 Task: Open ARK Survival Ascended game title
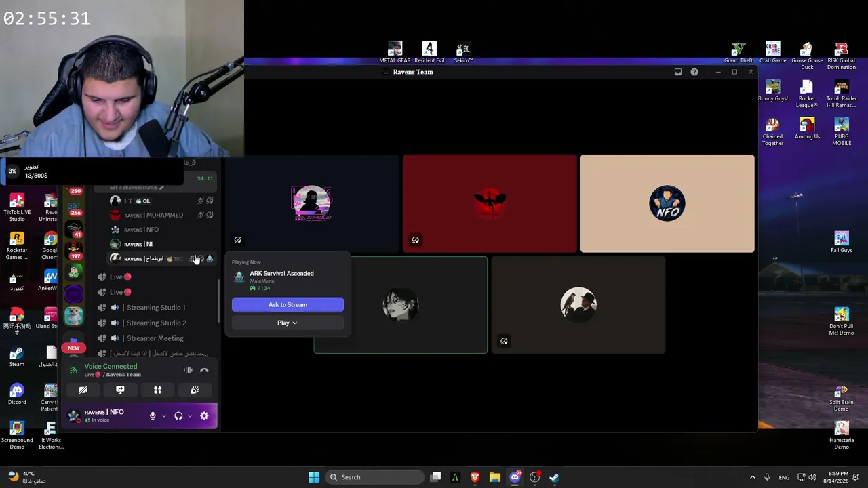click(281, 273)
